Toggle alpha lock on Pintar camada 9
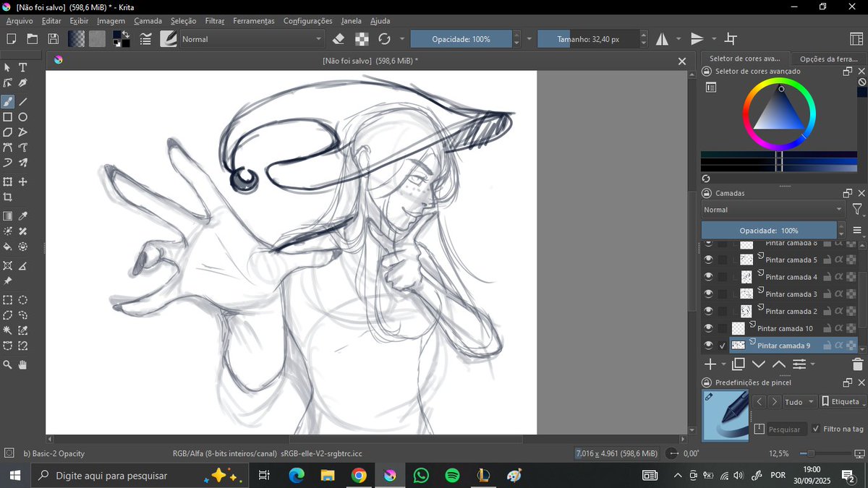The image size is (868, 488). pyautogui.click(x=839, y=345)
